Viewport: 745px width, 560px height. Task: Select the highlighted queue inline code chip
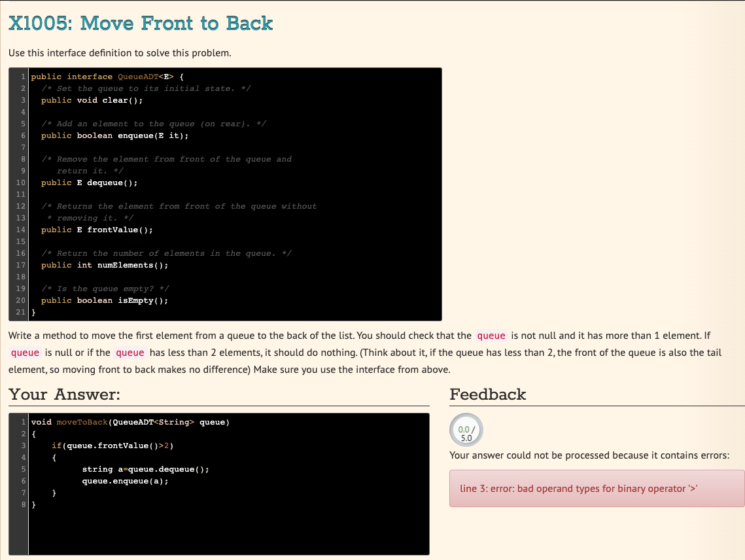coord(491,336)
